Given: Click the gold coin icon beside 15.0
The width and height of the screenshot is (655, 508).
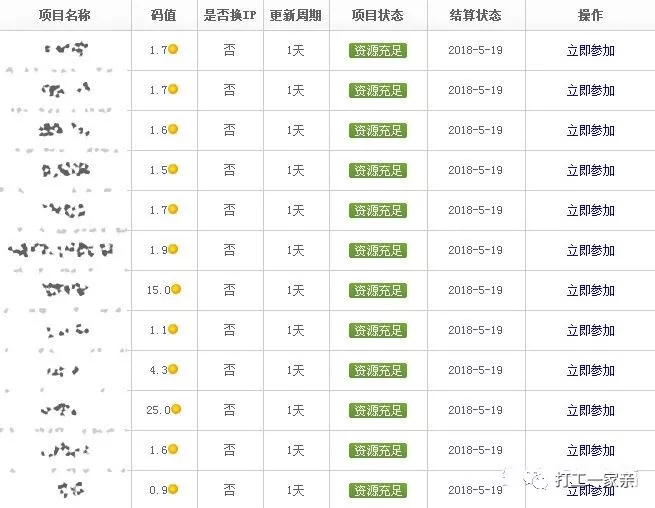Looking at the screenshot, I should pos(176,290).
